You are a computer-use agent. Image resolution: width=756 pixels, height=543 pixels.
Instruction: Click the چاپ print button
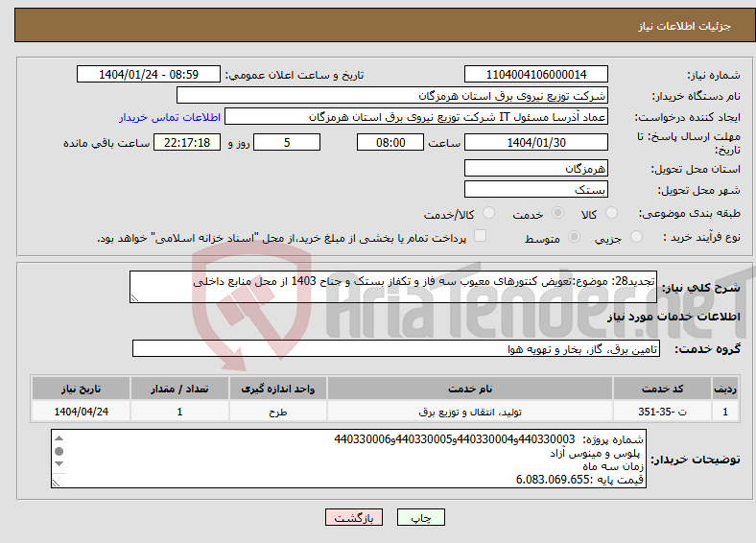click(x=421, y=517)
